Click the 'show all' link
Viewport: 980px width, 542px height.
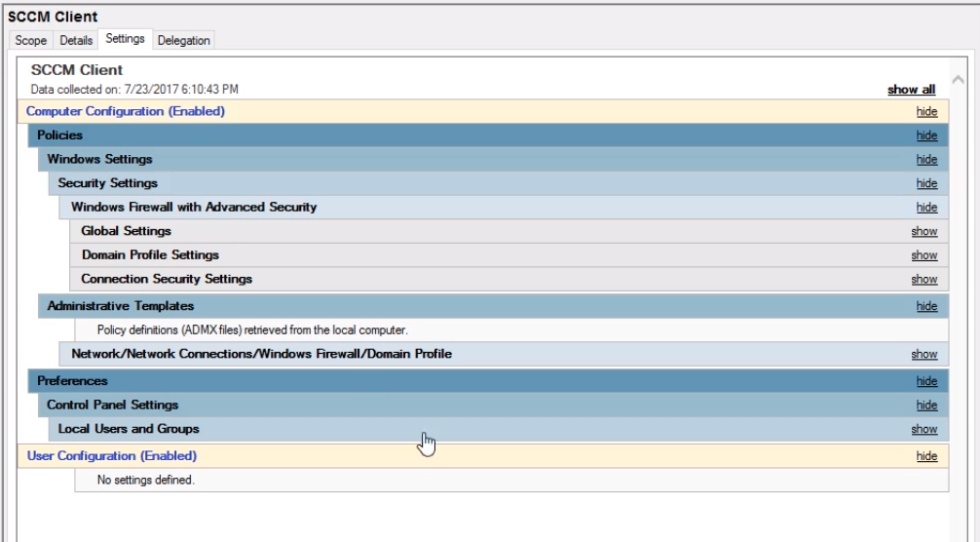[911, 90]
